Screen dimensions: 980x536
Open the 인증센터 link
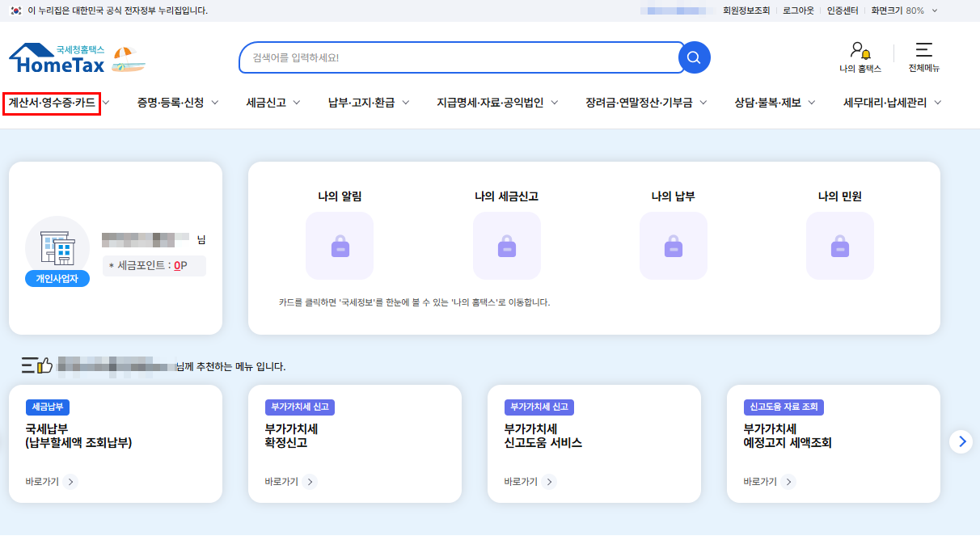tap(843, 11)
